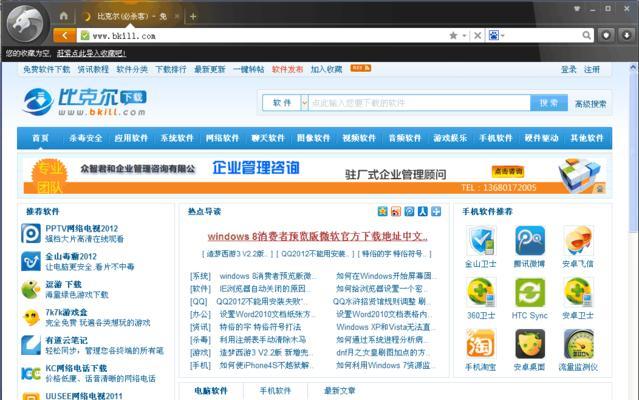
Task: Open the 手机淘宝 app icon
Action: point(481,344)
